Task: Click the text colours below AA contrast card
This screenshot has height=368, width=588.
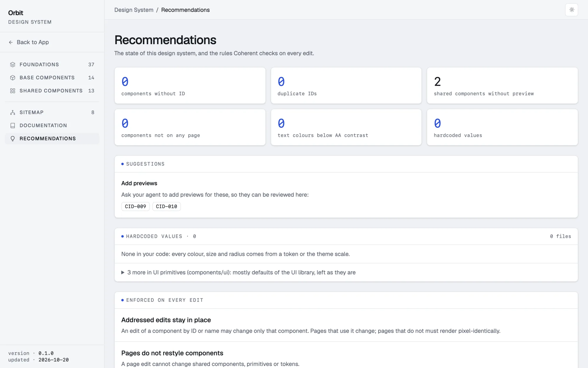Action: pos(346,127)
